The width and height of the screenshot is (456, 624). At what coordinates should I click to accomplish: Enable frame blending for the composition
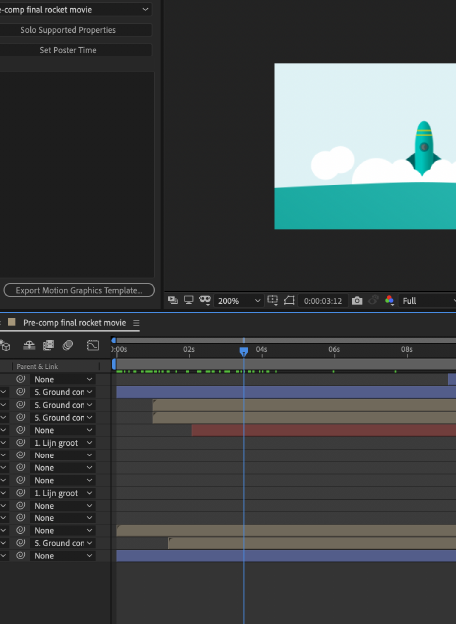pyautogui.click(x=48, y=345)
